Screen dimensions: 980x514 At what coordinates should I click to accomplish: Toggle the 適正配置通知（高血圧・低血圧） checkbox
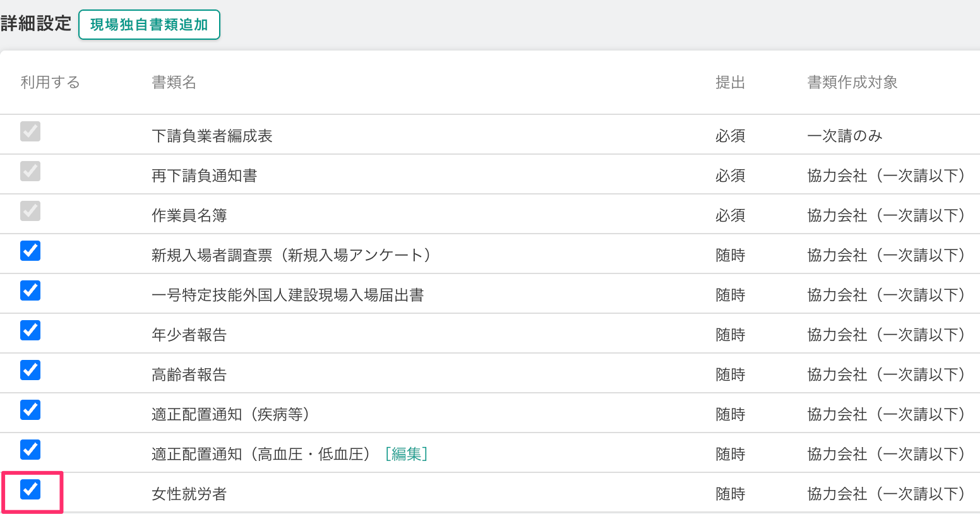(x=30, y=450)
